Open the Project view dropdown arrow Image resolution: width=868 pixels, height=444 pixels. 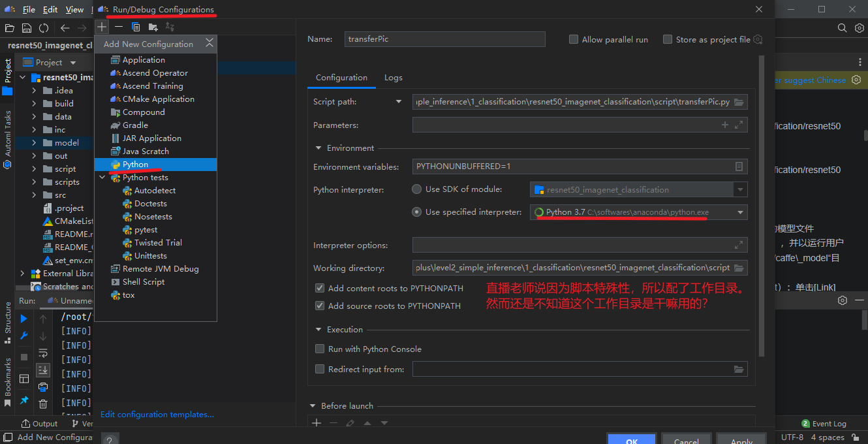click(x=73, y=63)
